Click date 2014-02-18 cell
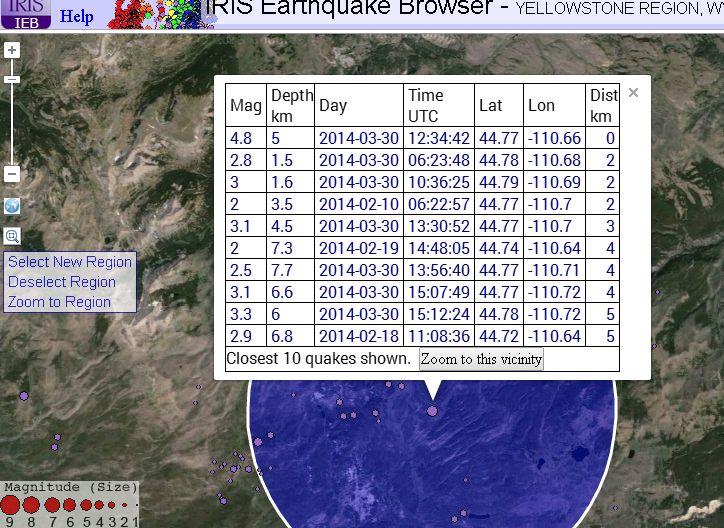Viewport: 724px width, 528px height. [x=359, y=336]
